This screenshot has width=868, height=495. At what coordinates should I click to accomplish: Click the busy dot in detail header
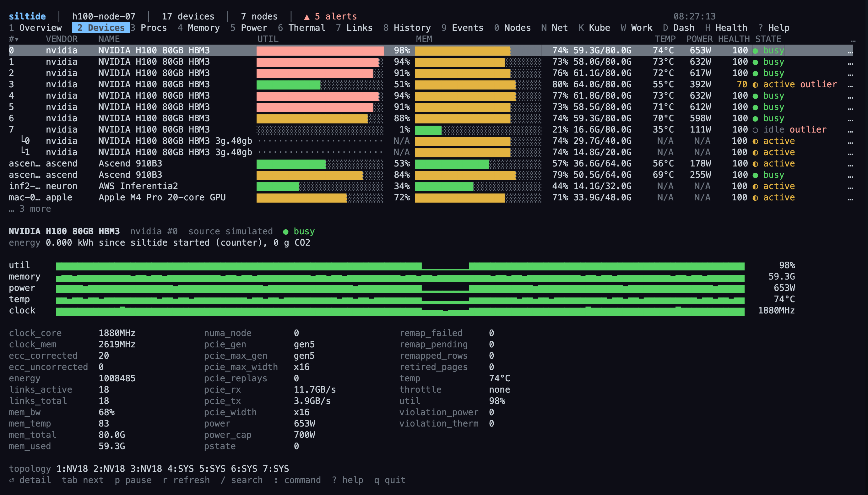coord(286,232)
